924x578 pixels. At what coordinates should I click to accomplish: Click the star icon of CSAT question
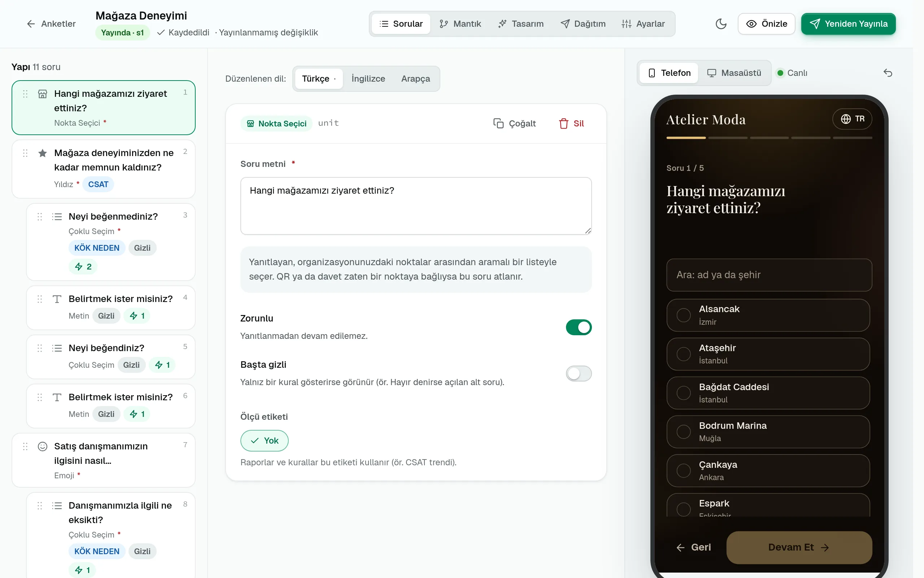42,153
